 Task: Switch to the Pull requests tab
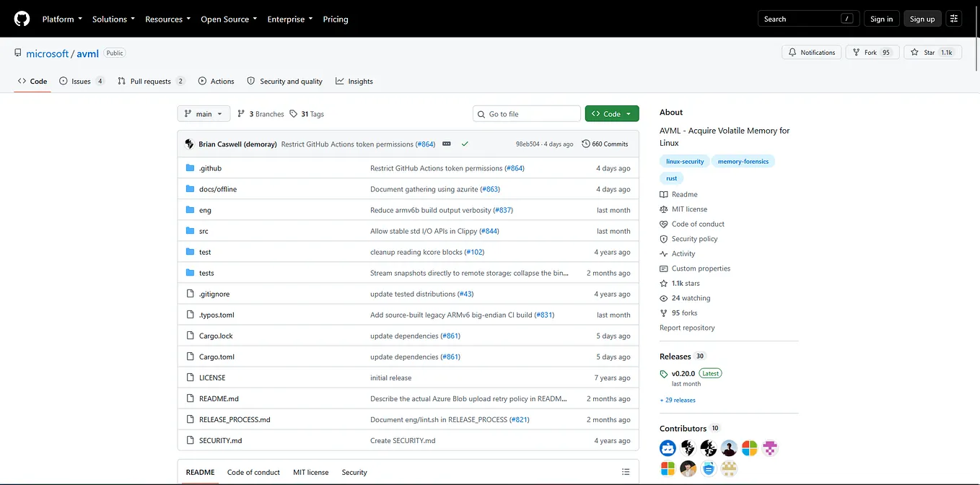[152, 82]
